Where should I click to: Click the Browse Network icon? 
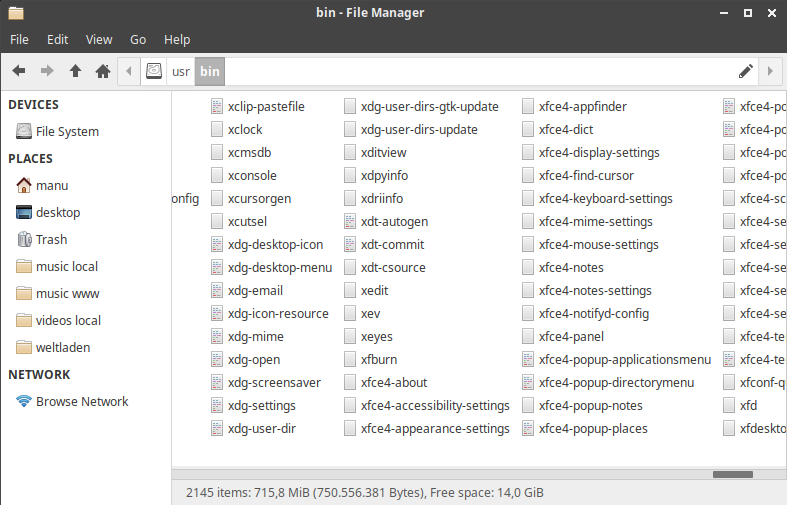(24, 402)
